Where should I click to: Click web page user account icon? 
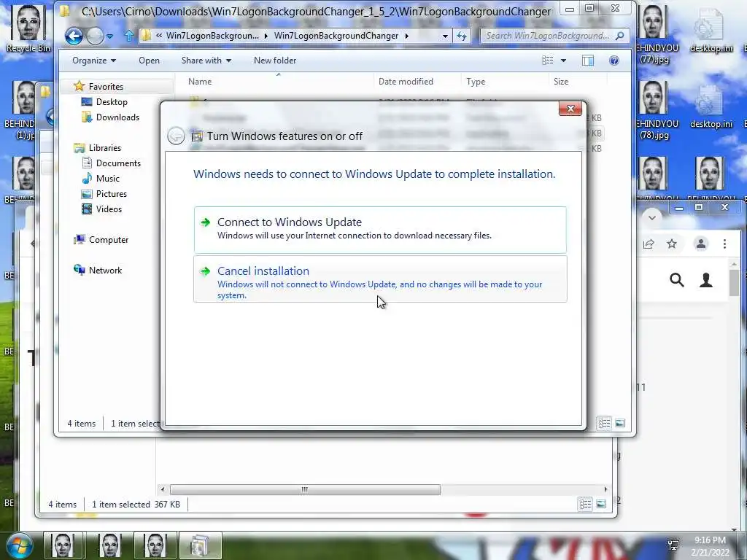click(x=706, y=280)
